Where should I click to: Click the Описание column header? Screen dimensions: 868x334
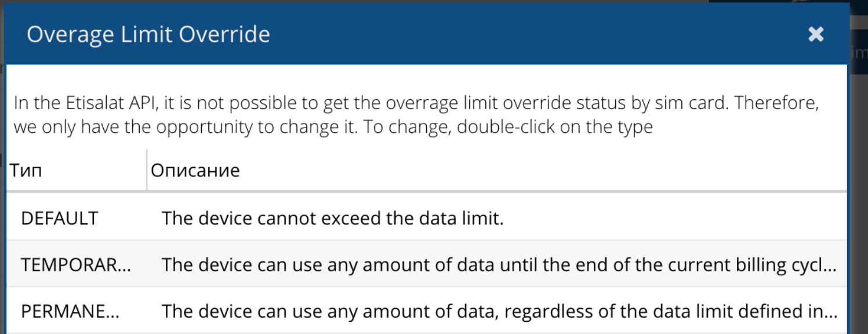(195, 170)
